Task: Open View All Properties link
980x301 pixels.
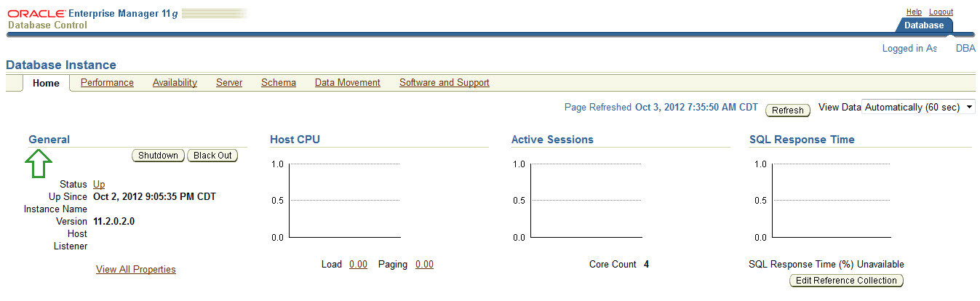Action: (135, 270)
